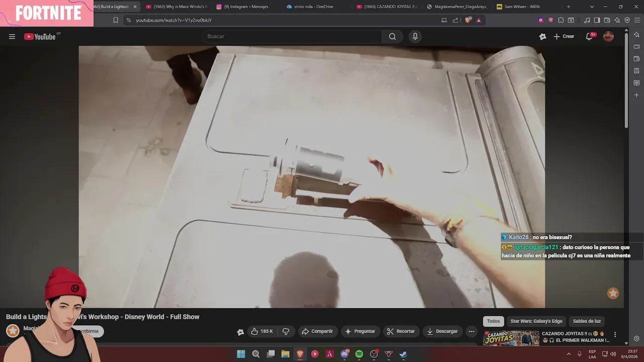Open the YouTube notifications bell
The image size is (644, 362).
click(x=589, y=36)
